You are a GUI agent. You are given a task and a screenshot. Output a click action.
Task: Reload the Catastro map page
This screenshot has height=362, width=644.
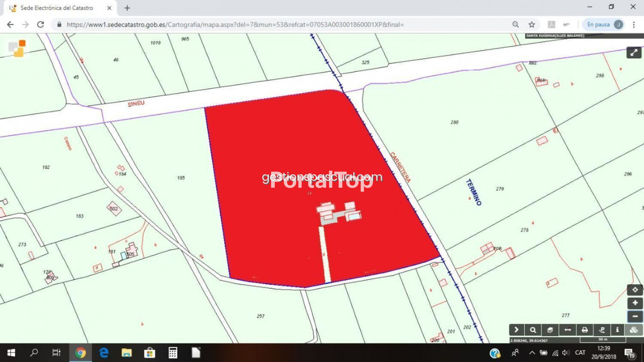point(41,24)
